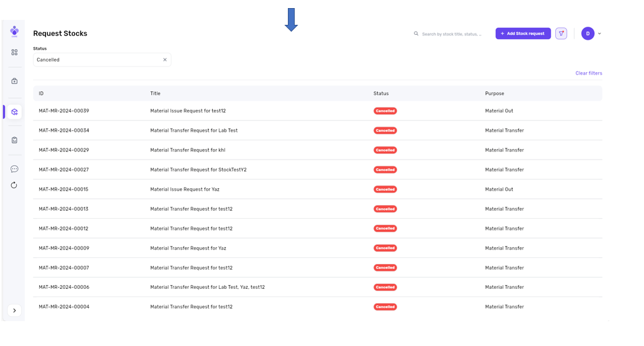Select Material Transfer Request for StockTestY2
The width and height of the screenshot is (644, 346).
(198, 170)
